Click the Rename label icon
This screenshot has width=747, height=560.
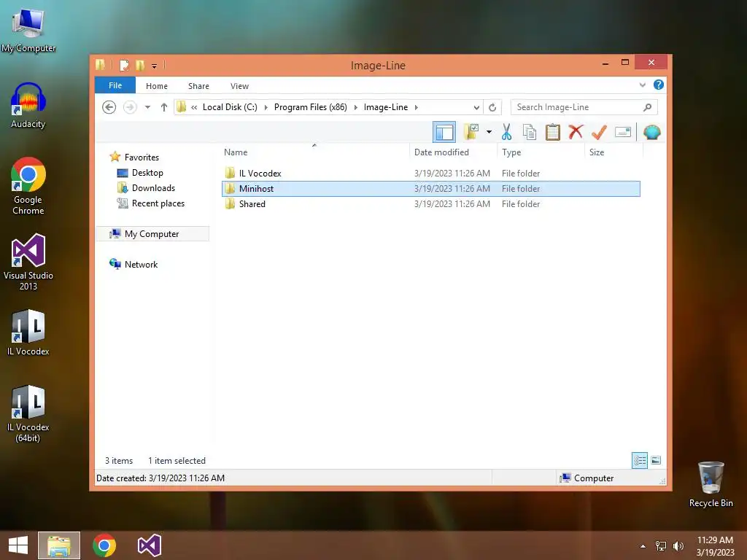623,132
